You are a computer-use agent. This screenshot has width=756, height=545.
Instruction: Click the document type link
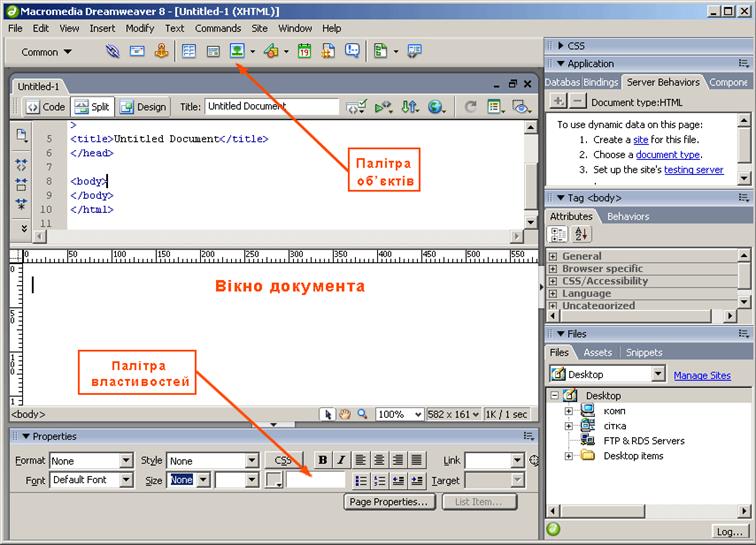[668, 155]
